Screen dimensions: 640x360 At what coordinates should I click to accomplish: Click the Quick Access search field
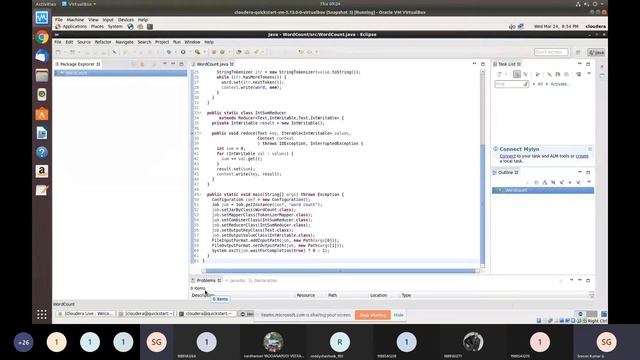click(x=551, y=52)
